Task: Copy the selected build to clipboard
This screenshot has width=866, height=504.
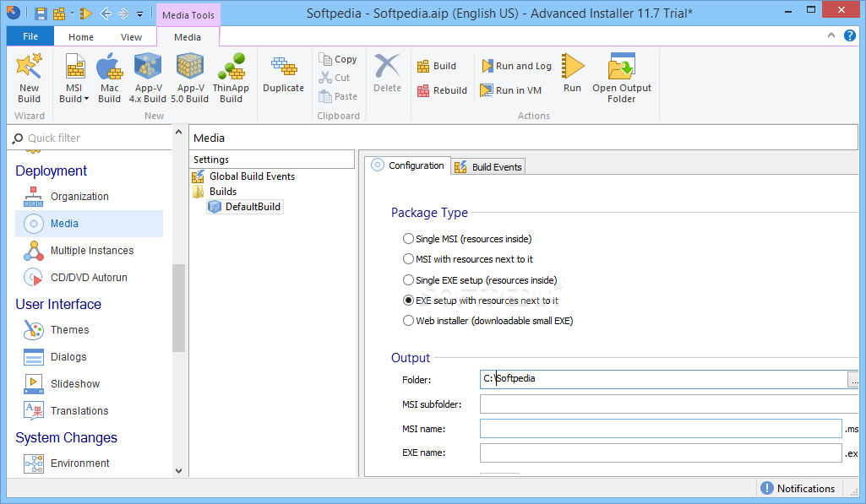Action: pos(338,59)
